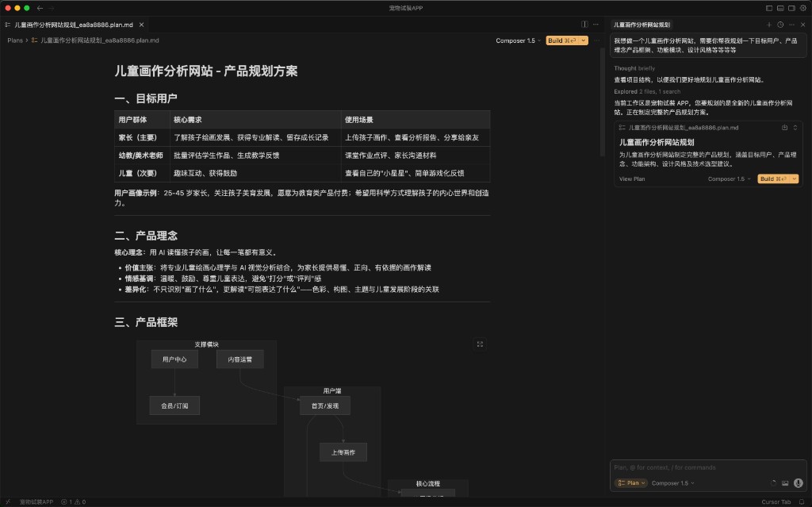Open the chat panel more options menu
The height and width of the screenshot is (507, 812).
[x=791, y=25]
